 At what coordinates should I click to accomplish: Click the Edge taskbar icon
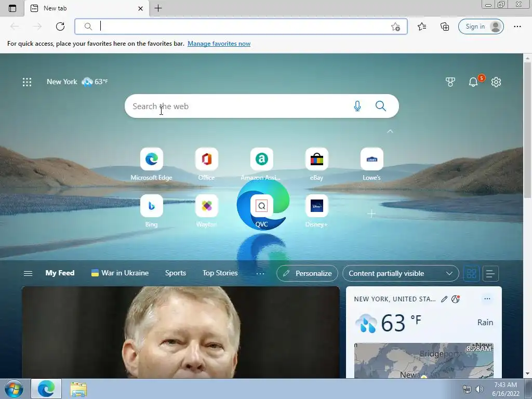point(46,389)
